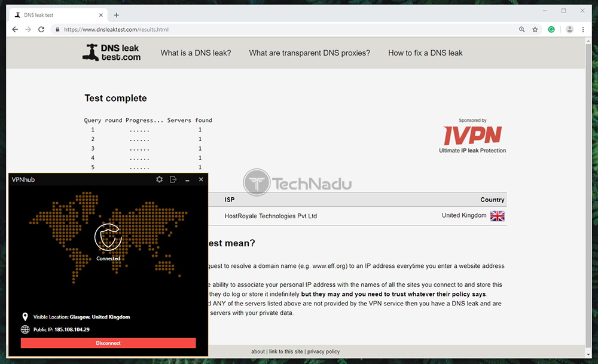Image resolution: width=598 pixels, height=364 pixels.
Task: Click the United Kingdom flag icon
Action: pos(498,216)
